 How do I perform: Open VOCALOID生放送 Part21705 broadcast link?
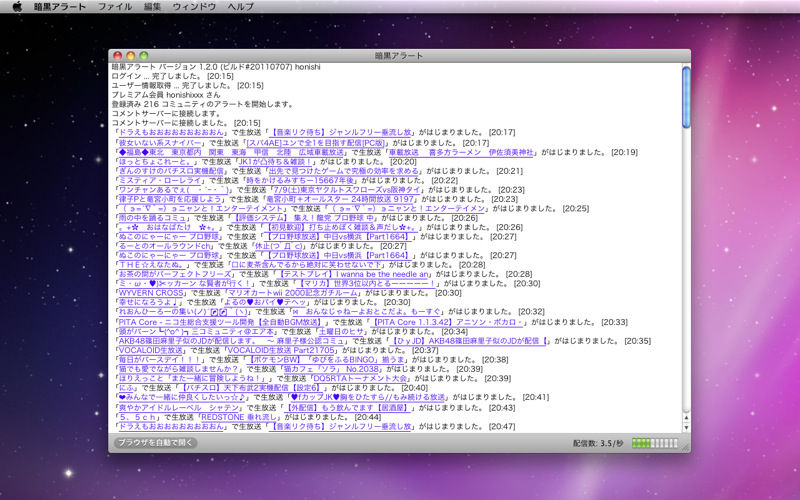point(281,351)
